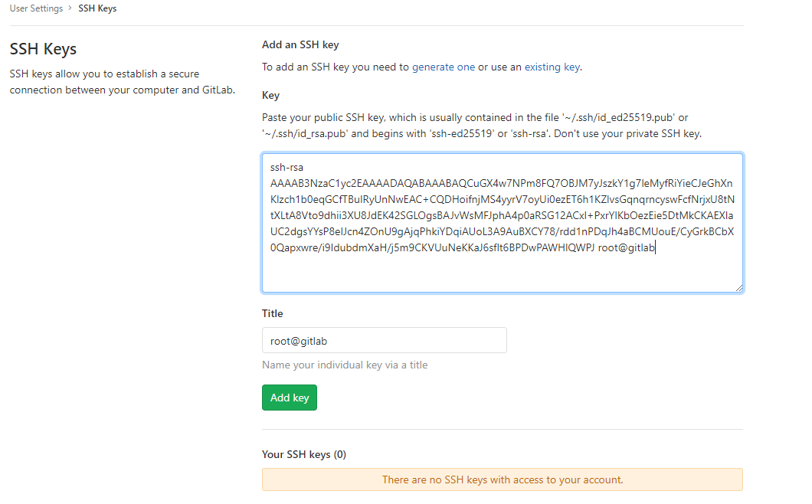Click the 'SSH keys allow you' description text
The height and width of the screenshot is (504, 812).
tap(123, 82)
